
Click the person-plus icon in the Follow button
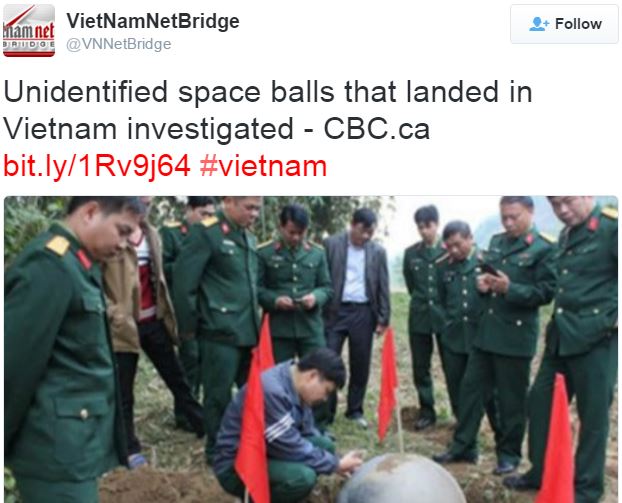coord(539,24)
